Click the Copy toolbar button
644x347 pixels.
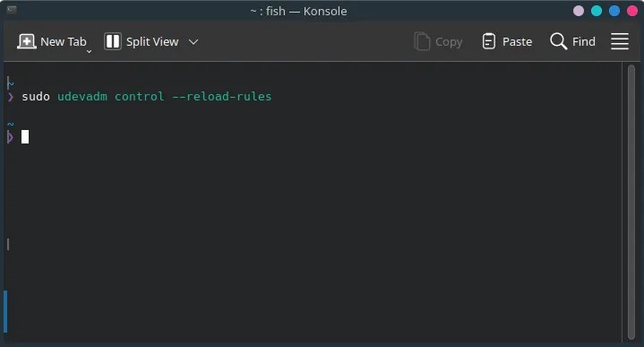438,41
